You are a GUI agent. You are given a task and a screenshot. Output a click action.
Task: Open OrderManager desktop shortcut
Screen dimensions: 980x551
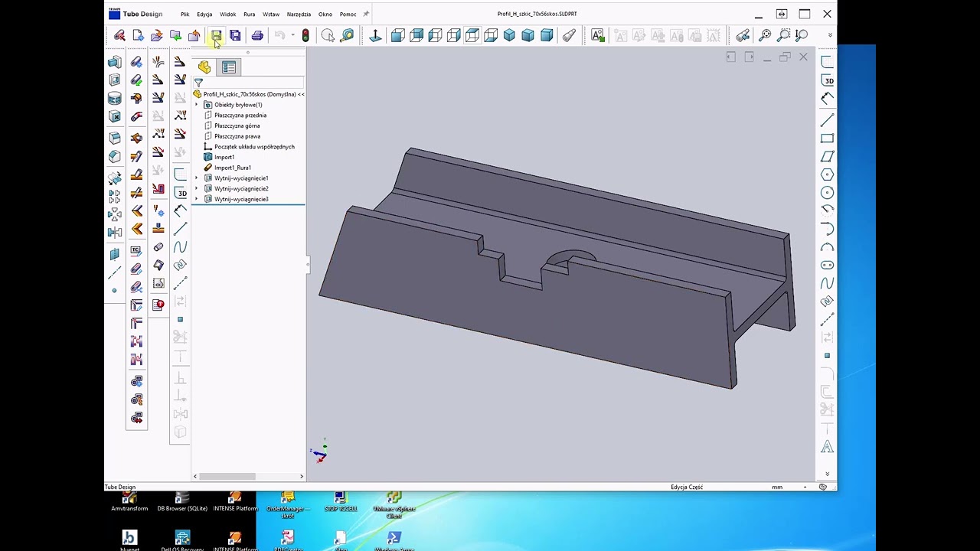[288, 505]
